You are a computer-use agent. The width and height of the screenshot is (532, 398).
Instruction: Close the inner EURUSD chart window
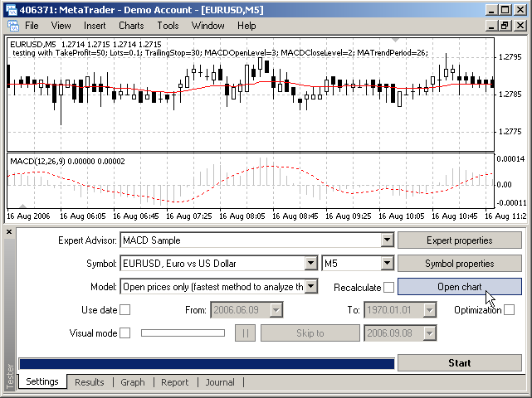tap(520, 26)
